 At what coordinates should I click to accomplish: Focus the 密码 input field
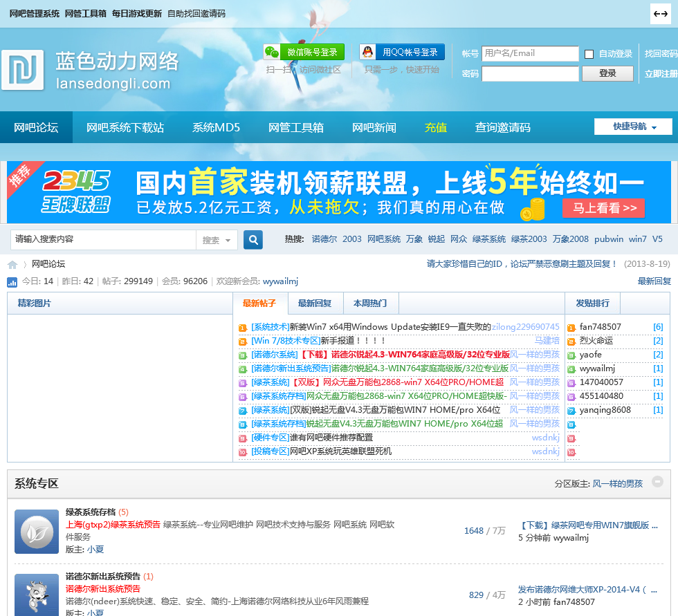(530, 73)
